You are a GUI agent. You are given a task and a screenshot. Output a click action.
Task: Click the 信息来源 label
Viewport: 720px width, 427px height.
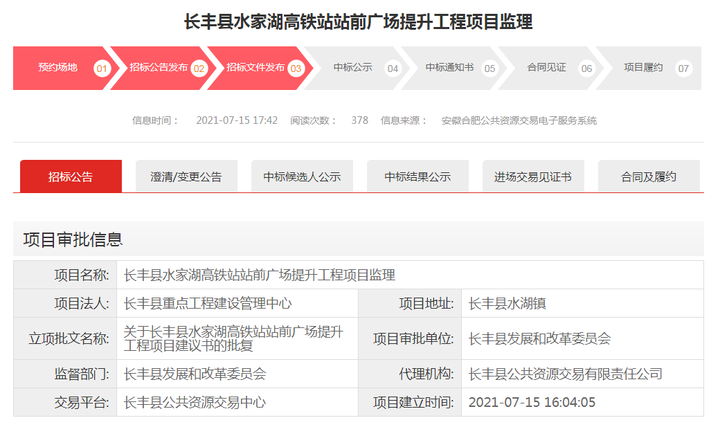(404, 121)
